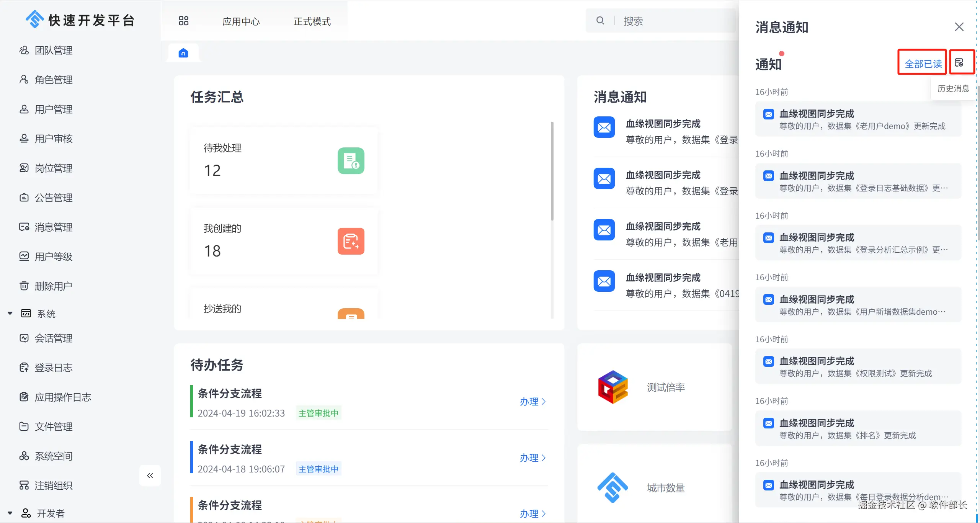Mark all notifications with 全部已读
Image resolution: width=980 pixels, height=523 pixels.
click(x=923, y=64)
